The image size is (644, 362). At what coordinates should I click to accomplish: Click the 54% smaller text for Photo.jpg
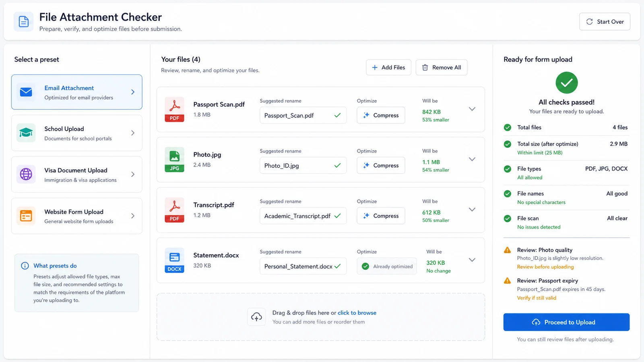pos(436,170)
